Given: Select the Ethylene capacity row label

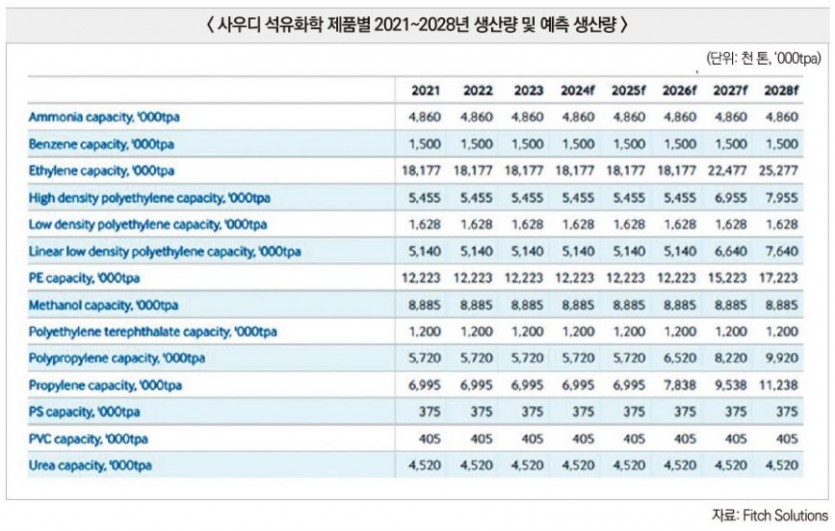Looking at the screenshot, I should click(102, 171).
